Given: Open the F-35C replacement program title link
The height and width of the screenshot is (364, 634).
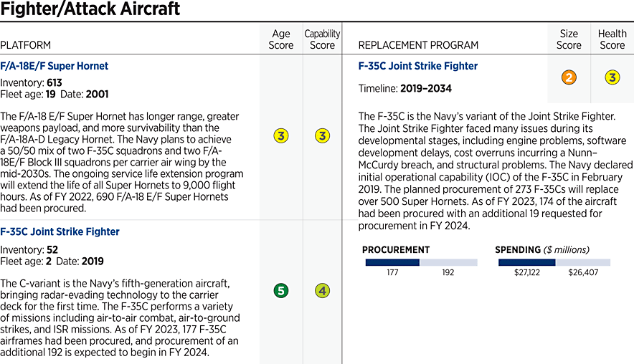Looking at the screenshot, I should (x=417, y=66).
